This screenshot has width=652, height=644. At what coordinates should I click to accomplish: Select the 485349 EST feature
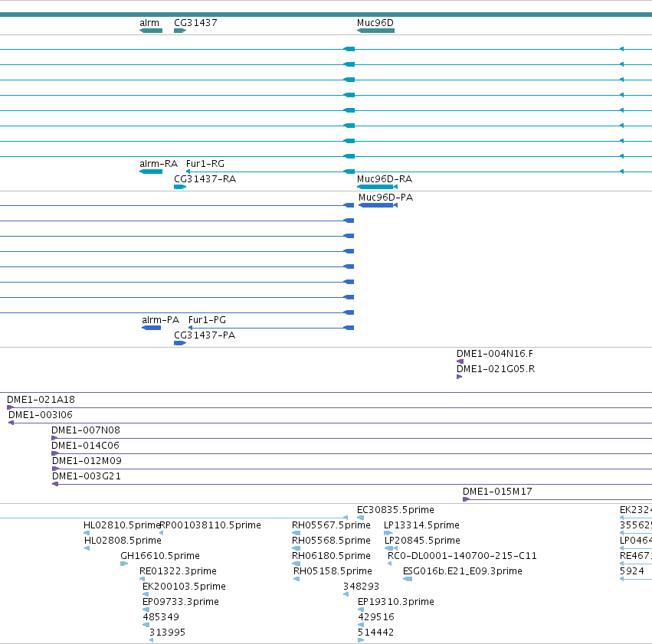pos(146,625)
